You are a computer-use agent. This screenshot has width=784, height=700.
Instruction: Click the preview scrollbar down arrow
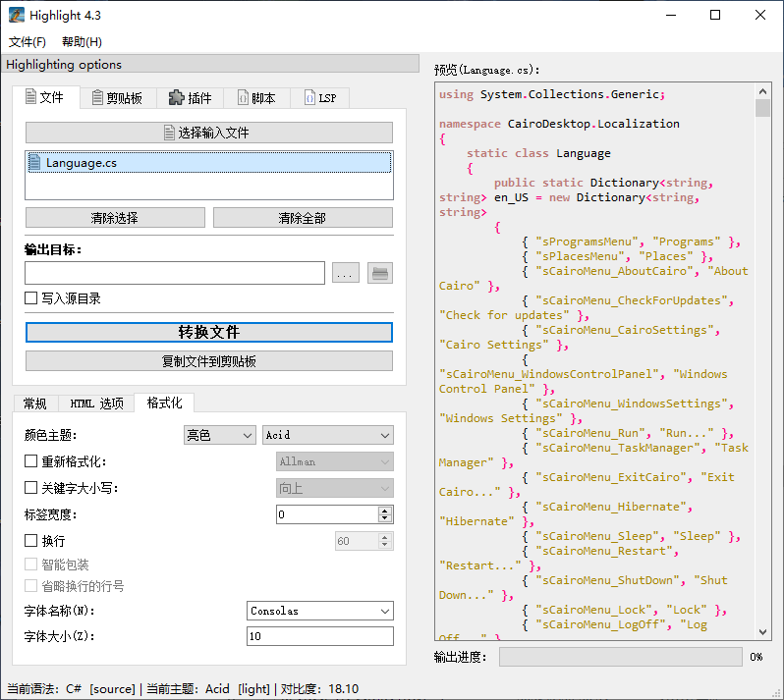coord(762,632)
